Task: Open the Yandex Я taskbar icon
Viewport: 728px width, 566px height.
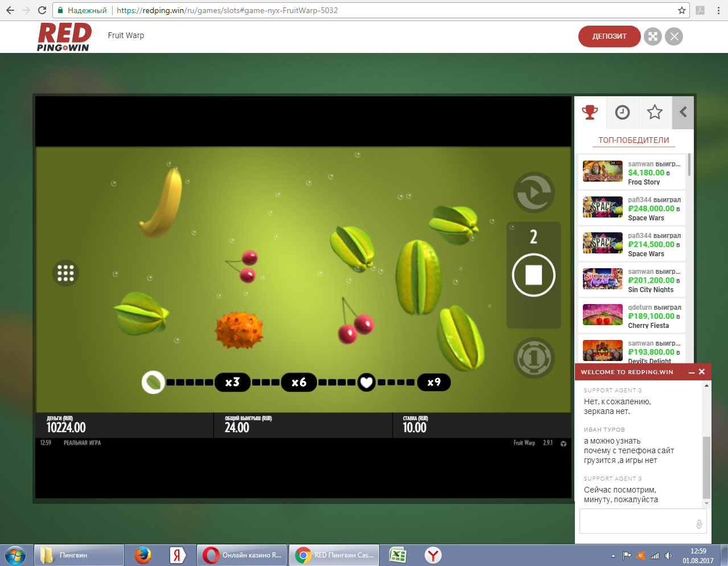Action: pyautogui.click(x=178, y=555)
